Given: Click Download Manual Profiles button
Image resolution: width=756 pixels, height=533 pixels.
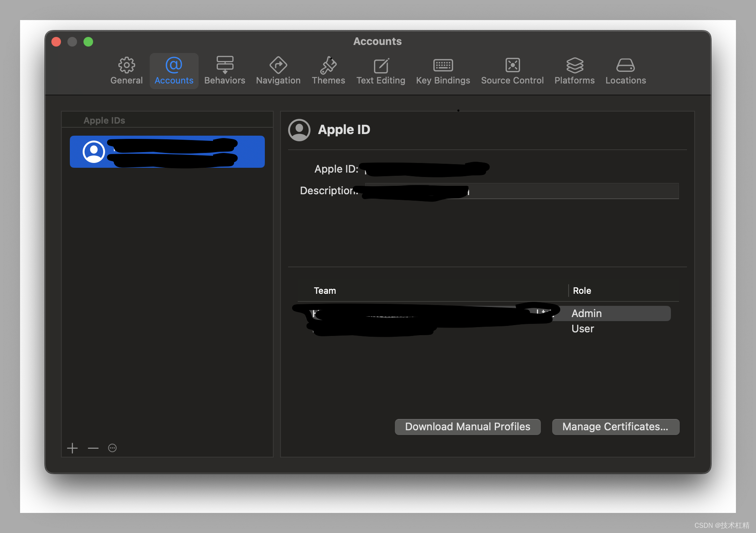Looking at the screenshot, I should (x=468, y=427).
